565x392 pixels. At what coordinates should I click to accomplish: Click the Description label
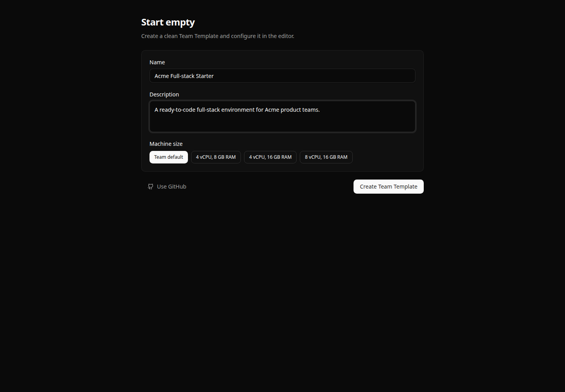click(x=164, y=94)
